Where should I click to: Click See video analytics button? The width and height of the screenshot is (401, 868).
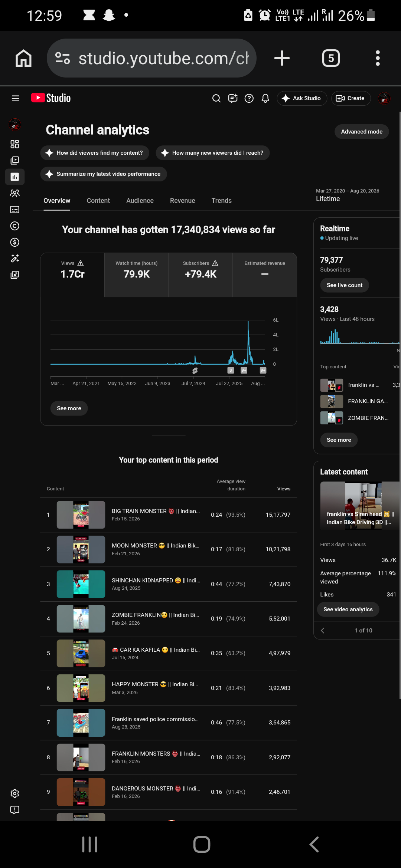[x=348, y=609]
